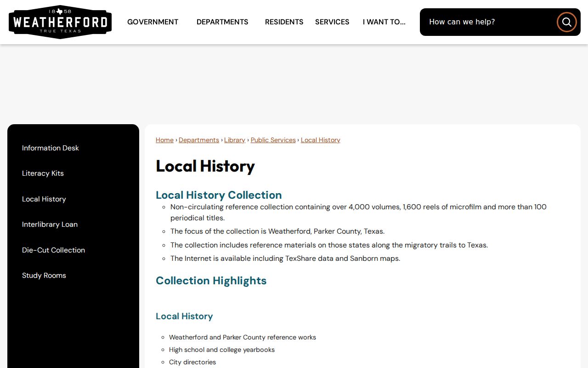Click the migratory trails to Texas bullet
Screen dimensions: 588x368
pos(329,245)
